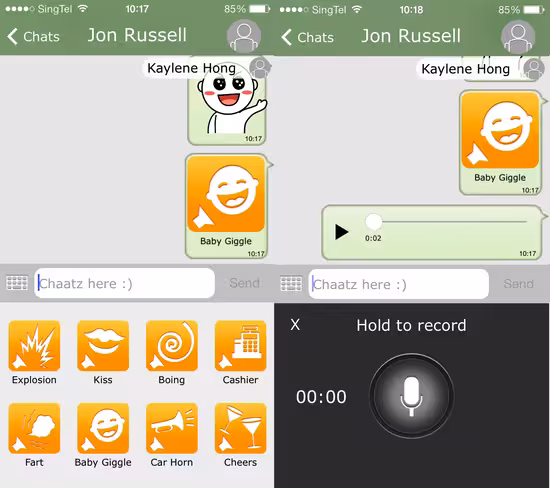Return to Chats on right screen
This screenshot has width=550, height=488.
coord(308,37)
